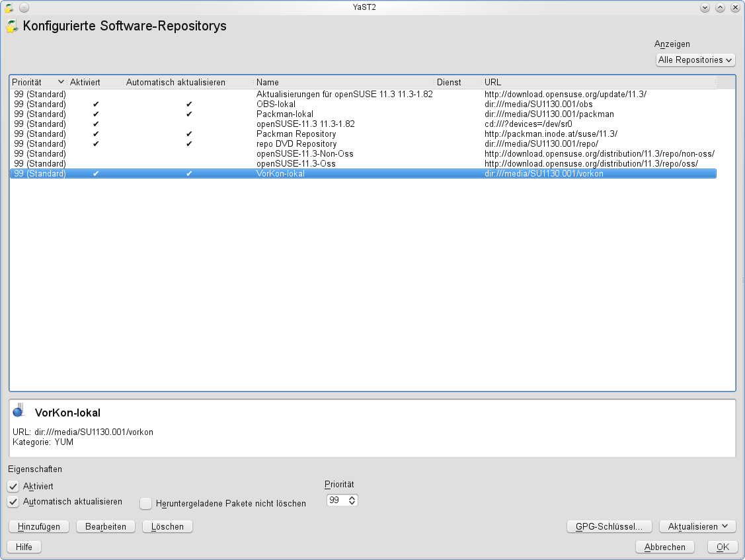Click Kategorie: YUM text in details

[43, 442]
